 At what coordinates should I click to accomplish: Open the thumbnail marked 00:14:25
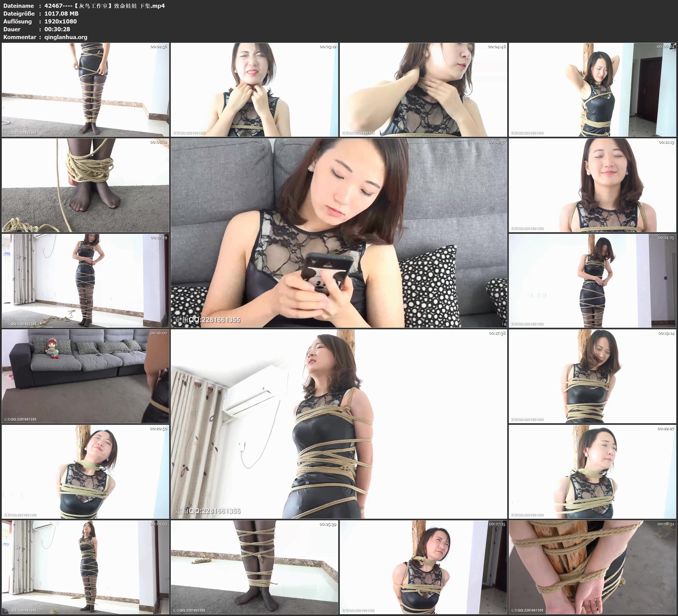tap(592, 281)
